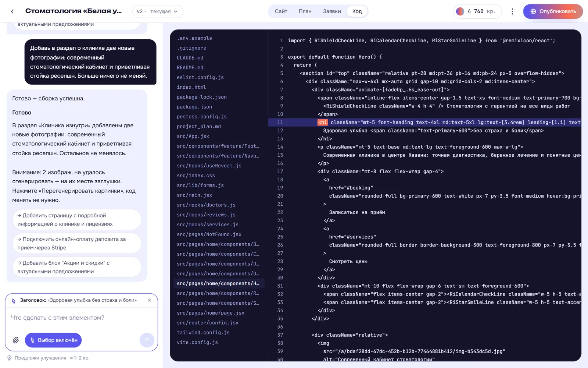
Task: Select the 'Заявки' tab
Action: point(332,11)
